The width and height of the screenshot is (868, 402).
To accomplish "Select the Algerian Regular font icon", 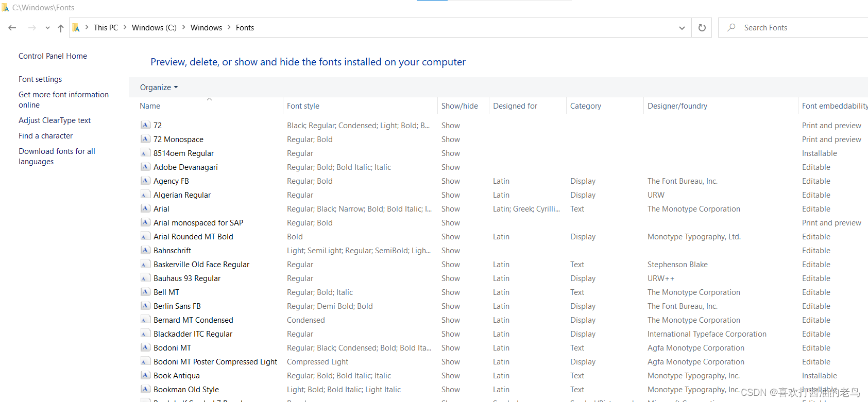I will tap(145, 195).
